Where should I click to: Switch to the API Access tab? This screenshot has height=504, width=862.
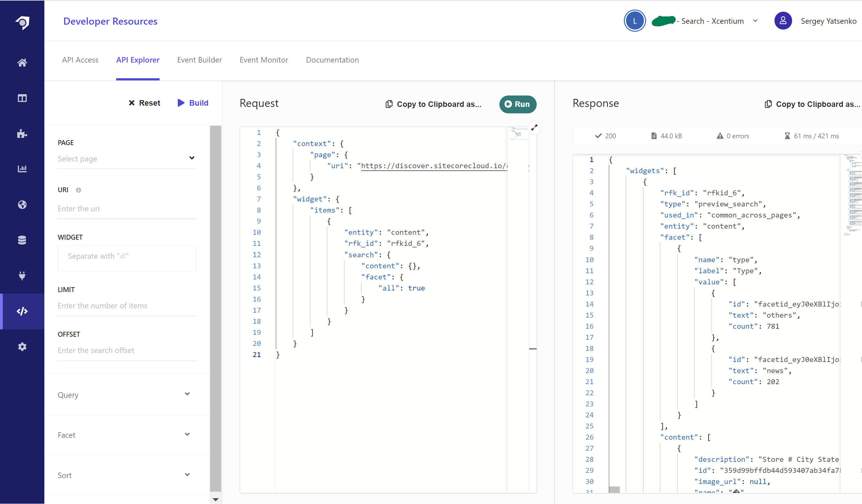80,60
